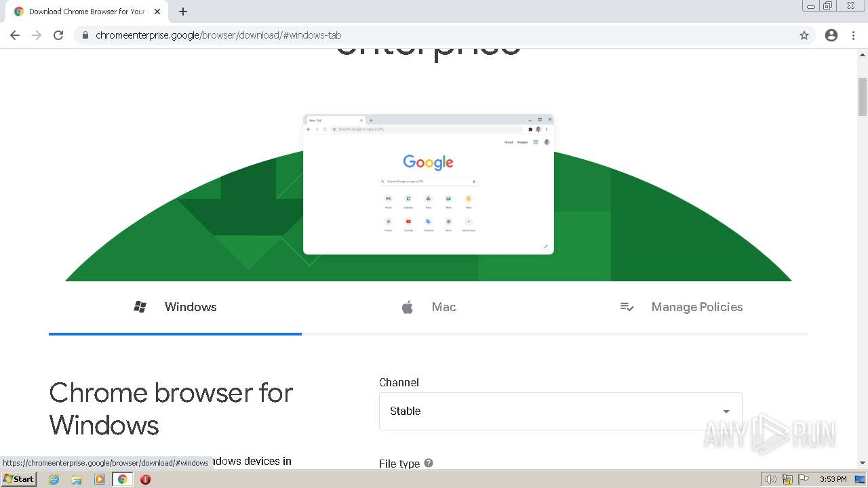Screen dimensions: 868x488
Task: Open Chrome profile avatar menu
Action: tap(831, 35)
